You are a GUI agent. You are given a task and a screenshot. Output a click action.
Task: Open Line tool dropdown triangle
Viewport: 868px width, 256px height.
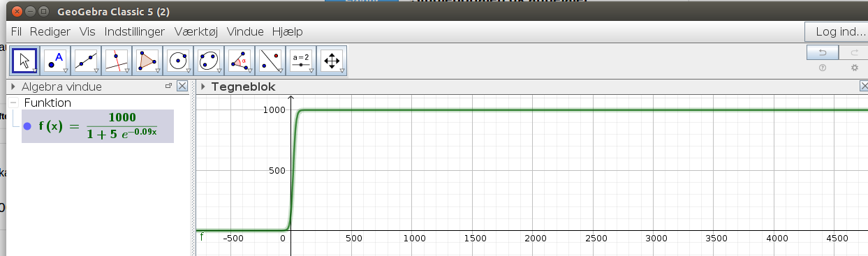click(x=96, y=71)
